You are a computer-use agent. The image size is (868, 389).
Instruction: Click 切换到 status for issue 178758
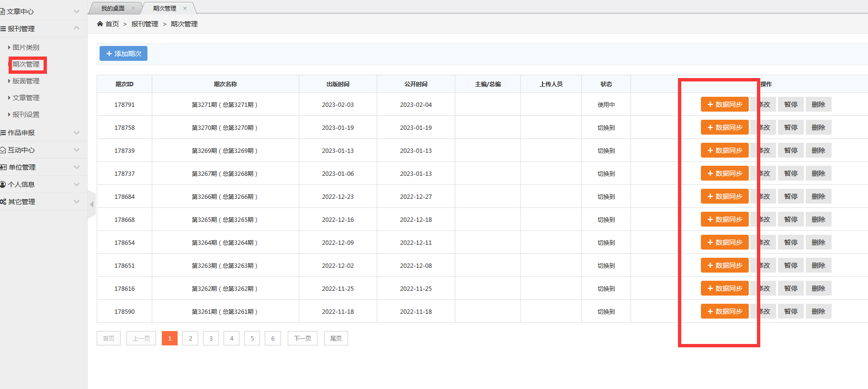pyautogui.click(x=606, y=127)
